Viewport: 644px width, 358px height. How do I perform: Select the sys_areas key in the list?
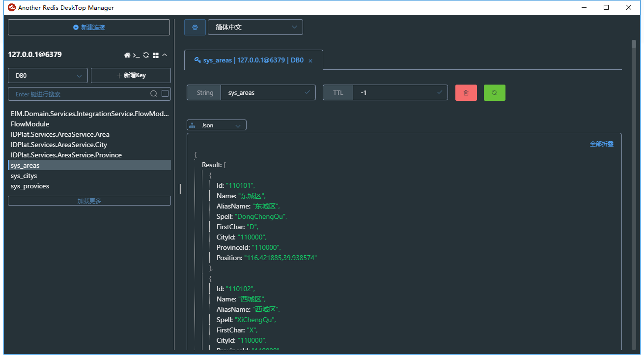click(89, 165)
